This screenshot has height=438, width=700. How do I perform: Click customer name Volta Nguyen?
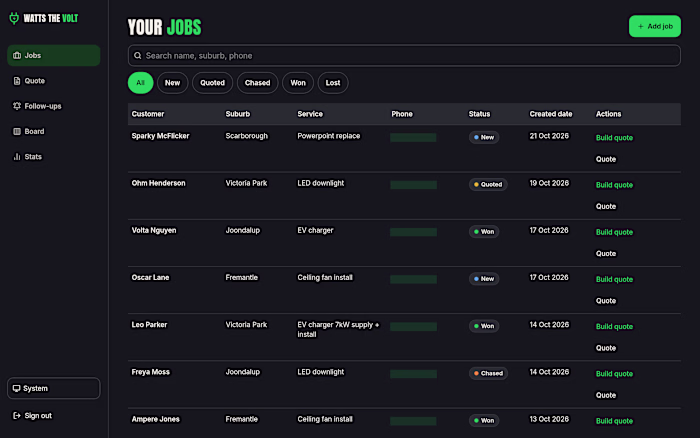coord(154,230)
